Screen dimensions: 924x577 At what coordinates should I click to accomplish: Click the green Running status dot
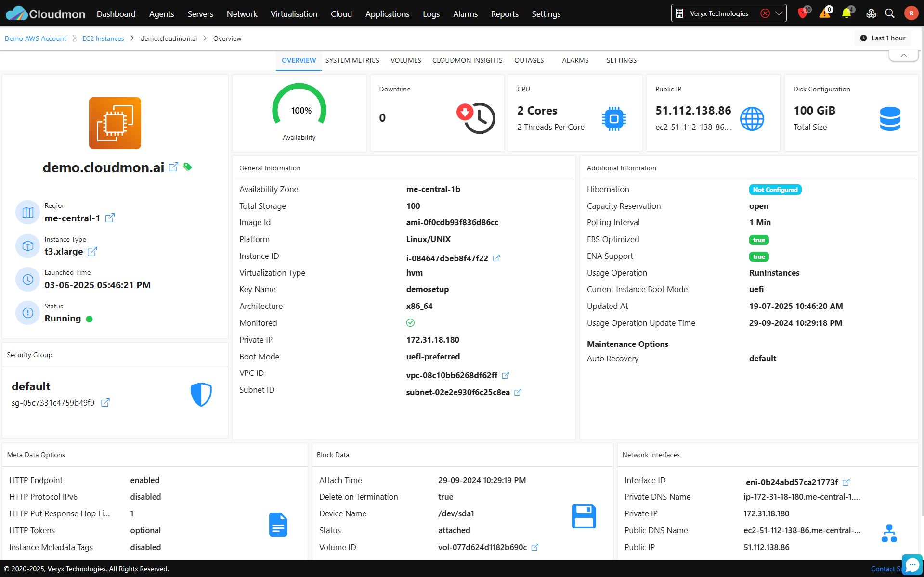(x=89, y=319)
